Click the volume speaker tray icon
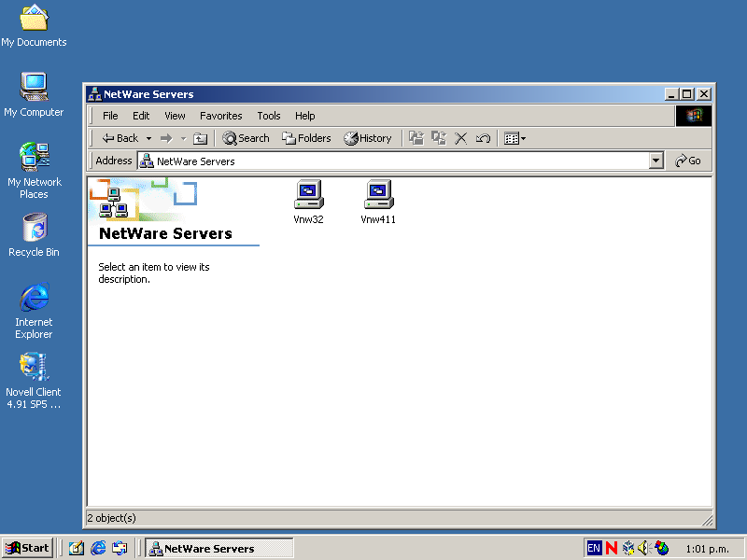This screenshot has height=560, width=747. pos(644,548)
